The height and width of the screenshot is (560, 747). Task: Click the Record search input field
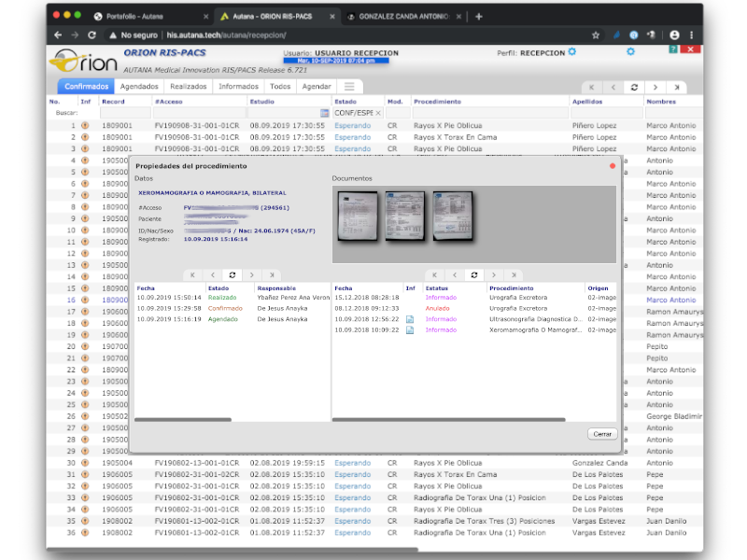click(x=125, y=113)
